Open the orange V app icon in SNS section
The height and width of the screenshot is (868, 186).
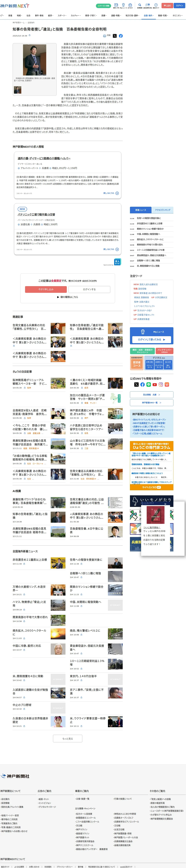coord(167,385)
